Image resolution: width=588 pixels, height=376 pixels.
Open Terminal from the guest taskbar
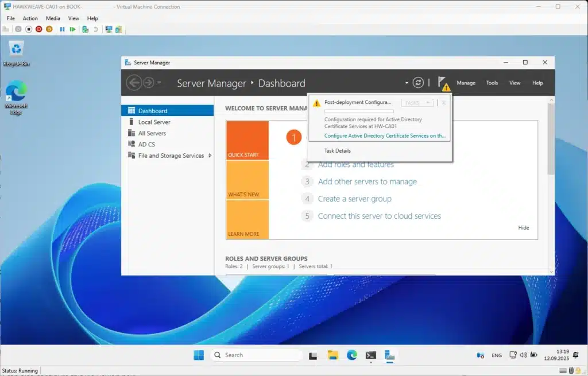pos(371,355)
